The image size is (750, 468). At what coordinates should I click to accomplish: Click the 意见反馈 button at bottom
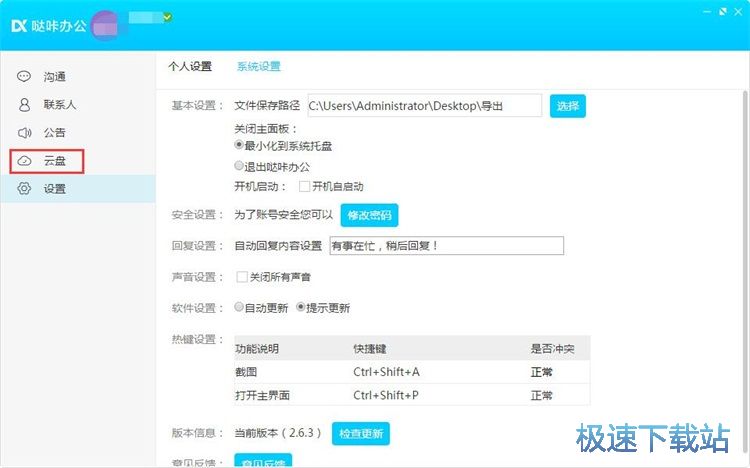[263, 461]
